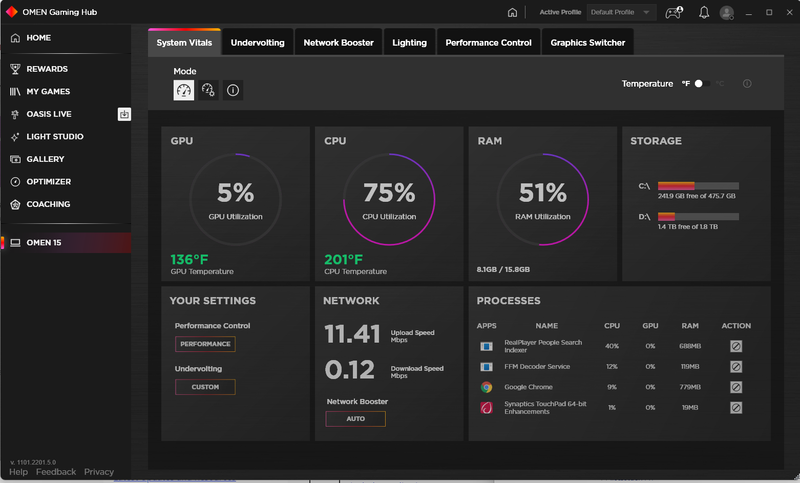Click the home icon in the title bar
The image size is (800, 483).
512,12
